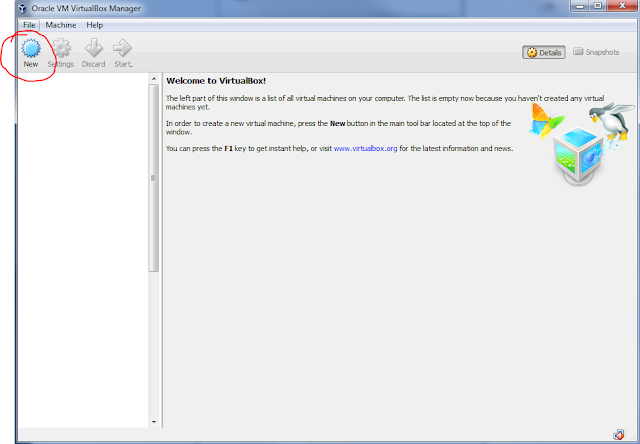Click the VirtualBox title bar app icon
This screenshot has width=640, height=444.
tap(23, 8)
